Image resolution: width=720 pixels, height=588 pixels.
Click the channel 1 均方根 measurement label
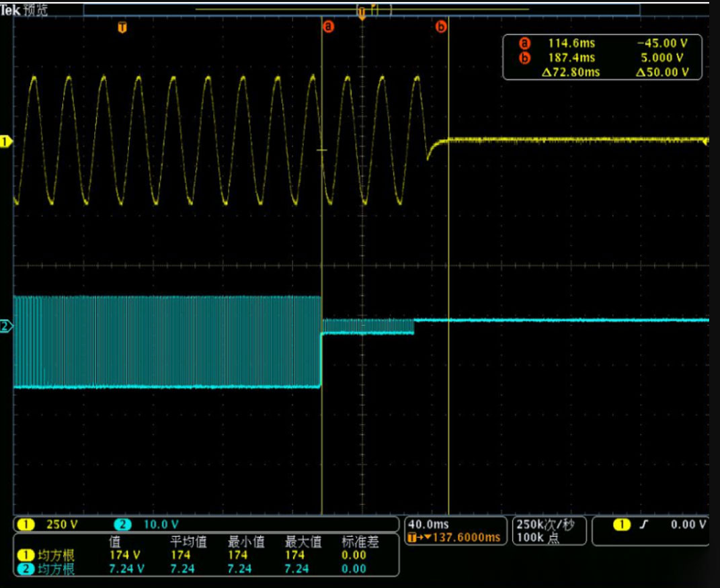[x=56, y=556]
